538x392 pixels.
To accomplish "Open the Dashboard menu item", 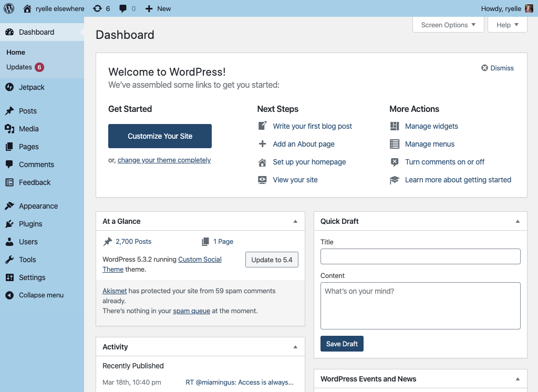I will [42, 32].
